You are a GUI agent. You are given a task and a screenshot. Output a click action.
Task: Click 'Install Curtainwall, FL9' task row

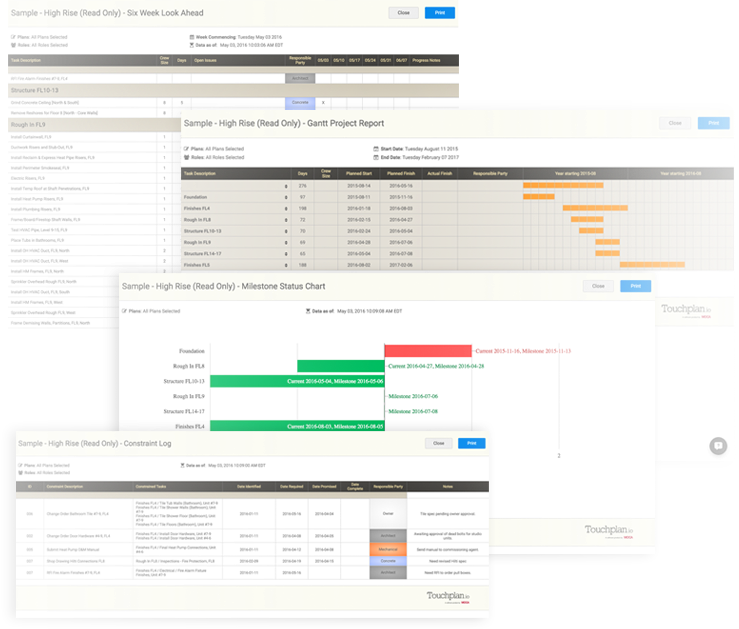coord(94,137)
